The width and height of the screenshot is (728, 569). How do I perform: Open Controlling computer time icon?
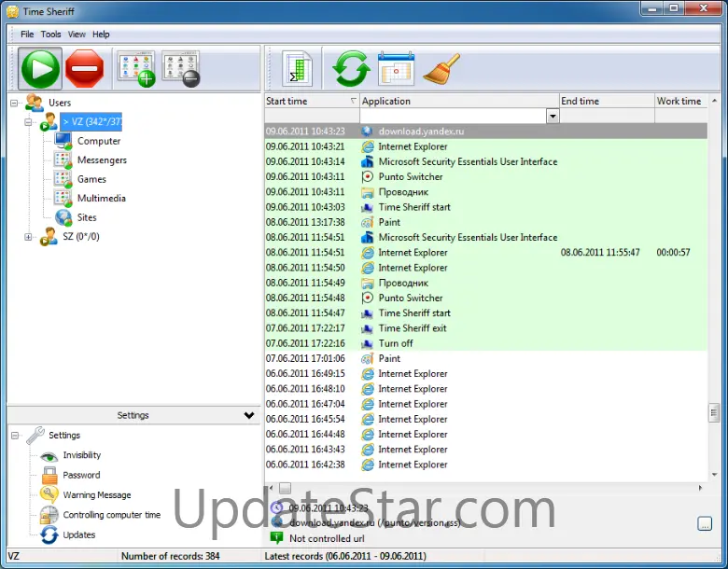pos(49,515)
